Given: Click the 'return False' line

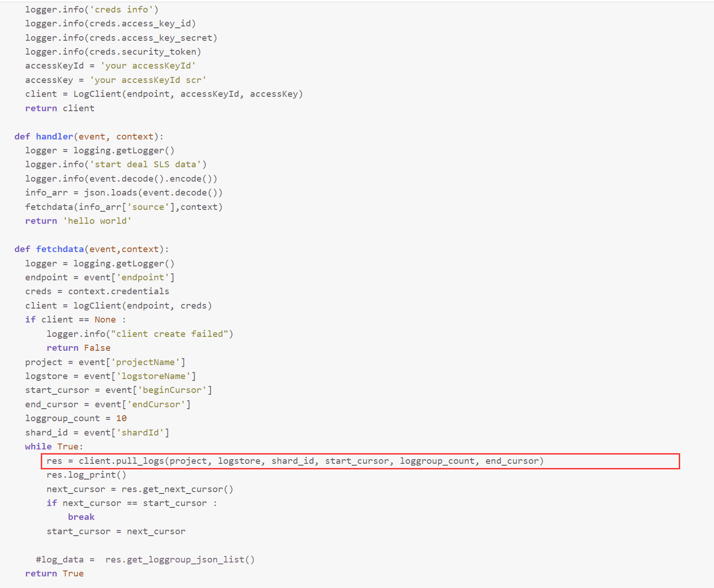Looking at the screenshot, I should (78, 348).
